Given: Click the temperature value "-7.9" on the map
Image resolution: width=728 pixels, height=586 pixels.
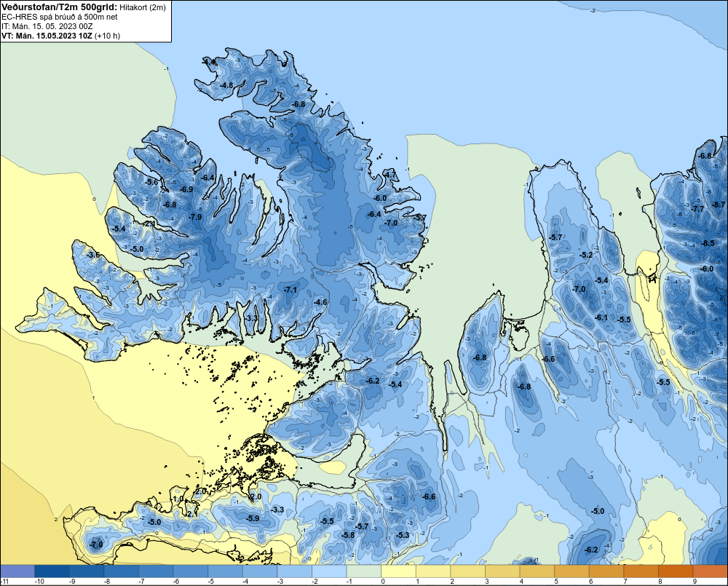Looking at the screenshot, I should coord(195,217).
